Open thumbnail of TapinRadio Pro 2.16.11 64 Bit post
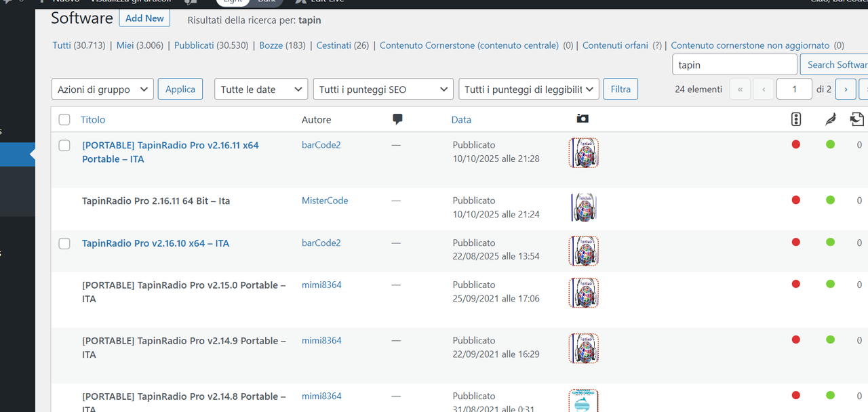 (584, 207)
